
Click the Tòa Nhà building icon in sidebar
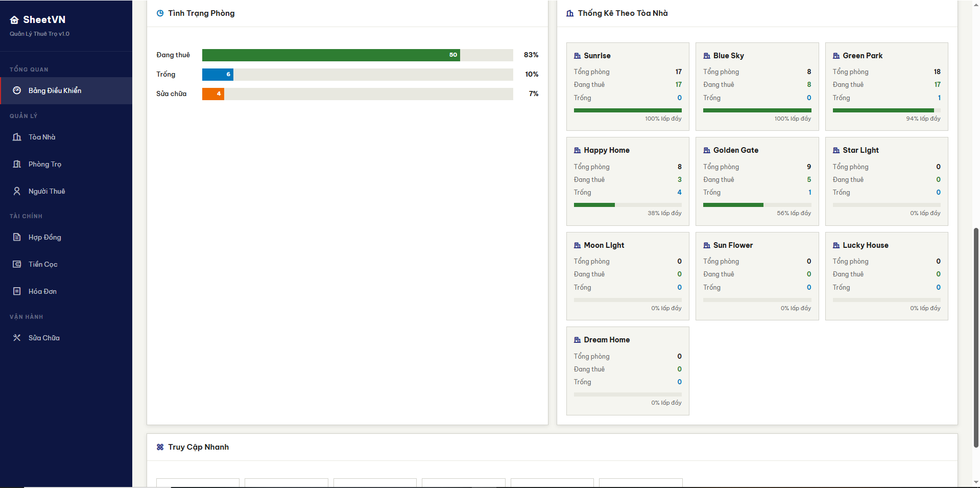17,137
